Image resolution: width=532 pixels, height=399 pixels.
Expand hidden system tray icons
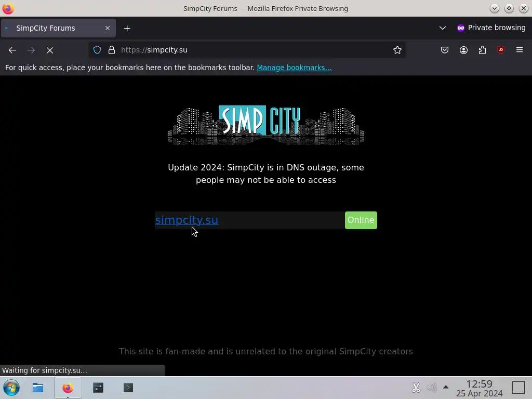tap(446, 387)
